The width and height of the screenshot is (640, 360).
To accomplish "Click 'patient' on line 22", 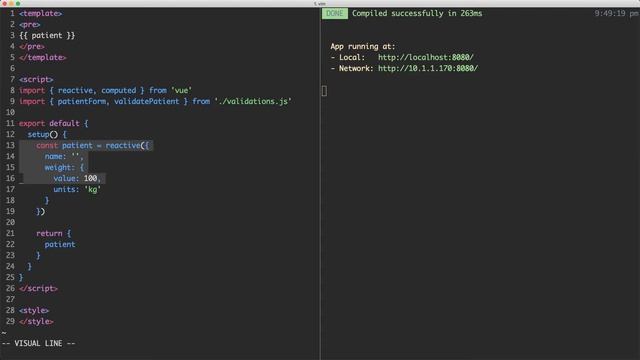I will pyautogui.click(x=60, y=244).
